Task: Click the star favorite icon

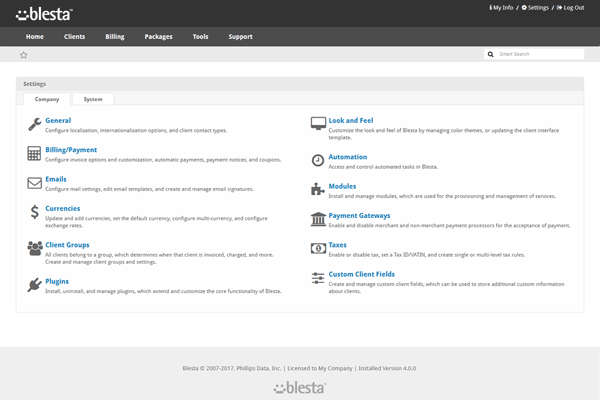Action: [23, 55]
